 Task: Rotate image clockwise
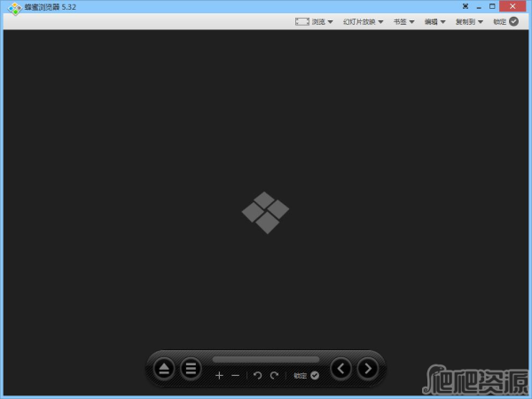(274, 376)
